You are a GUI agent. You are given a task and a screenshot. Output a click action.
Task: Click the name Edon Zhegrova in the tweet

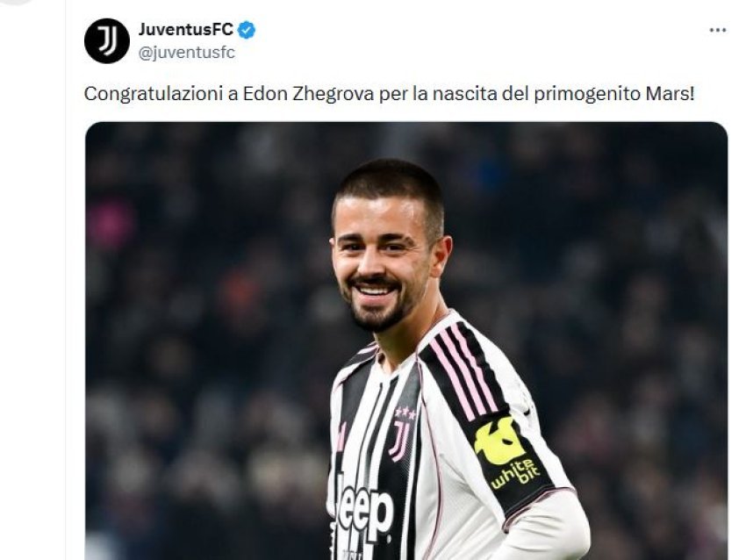pos(308,94)
